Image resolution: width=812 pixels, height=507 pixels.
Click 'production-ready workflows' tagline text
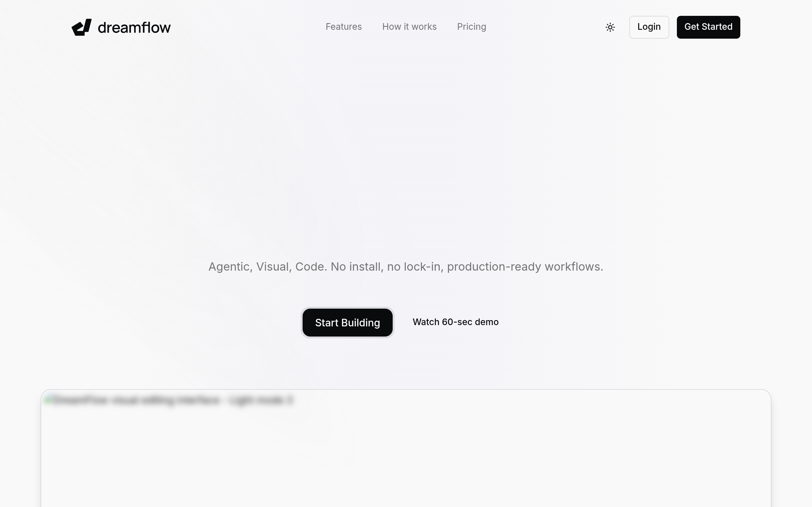pyautogui.click(x=524, y=267)
